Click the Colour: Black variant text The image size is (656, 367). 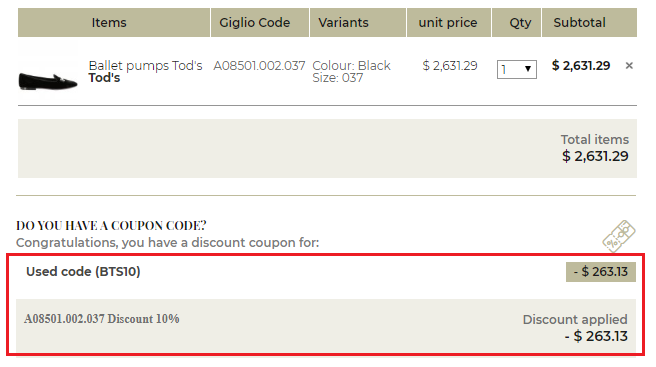click(x=351, y=66)
